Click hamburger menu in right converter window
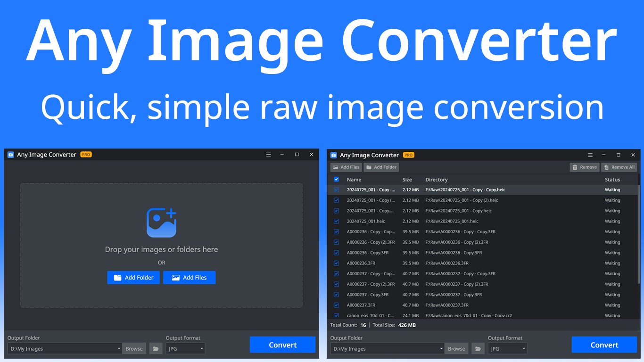Image resolution: width=644 pixels, height=362 pixels. 590,155
